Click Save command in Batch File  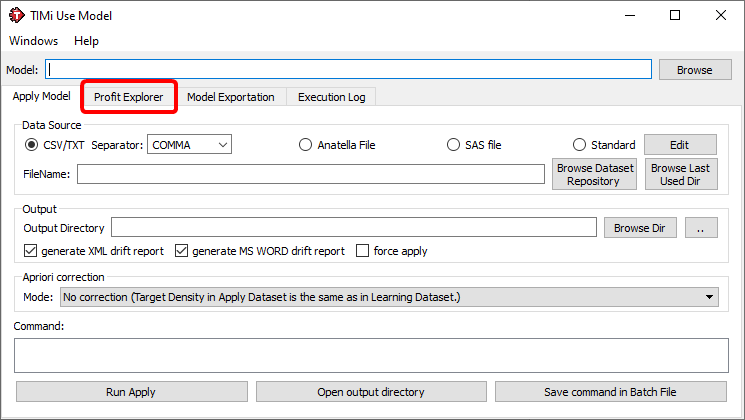click(x=611, y=391)
